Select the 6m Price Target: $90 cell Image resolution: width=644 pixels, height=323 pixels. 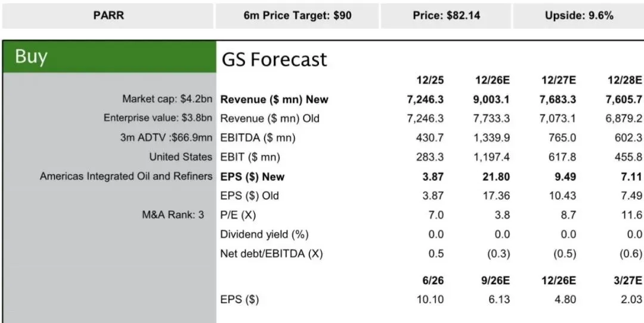coord(298,16)
